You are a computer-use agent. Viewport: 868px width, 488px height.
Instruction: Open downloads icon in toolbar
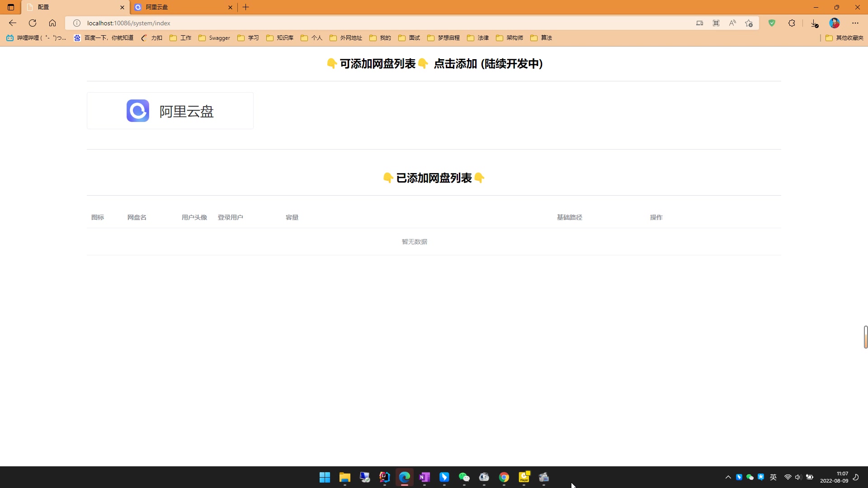tap(814, 23)
